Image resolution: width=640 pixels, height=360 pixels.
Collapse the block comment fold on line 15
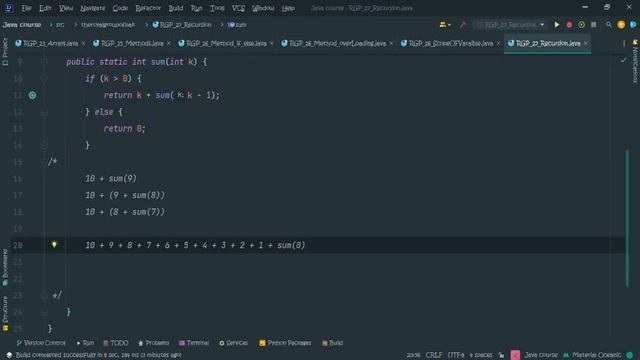44,162
